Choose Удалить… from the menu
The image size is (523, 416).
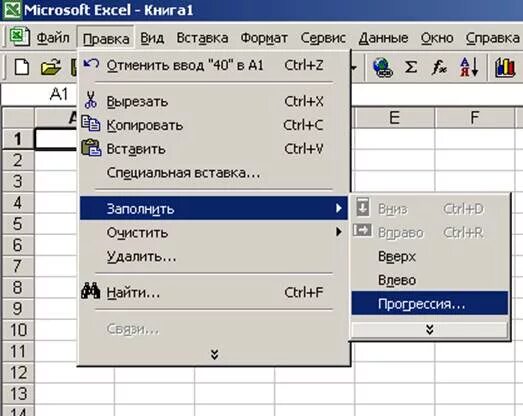[213, 256]
